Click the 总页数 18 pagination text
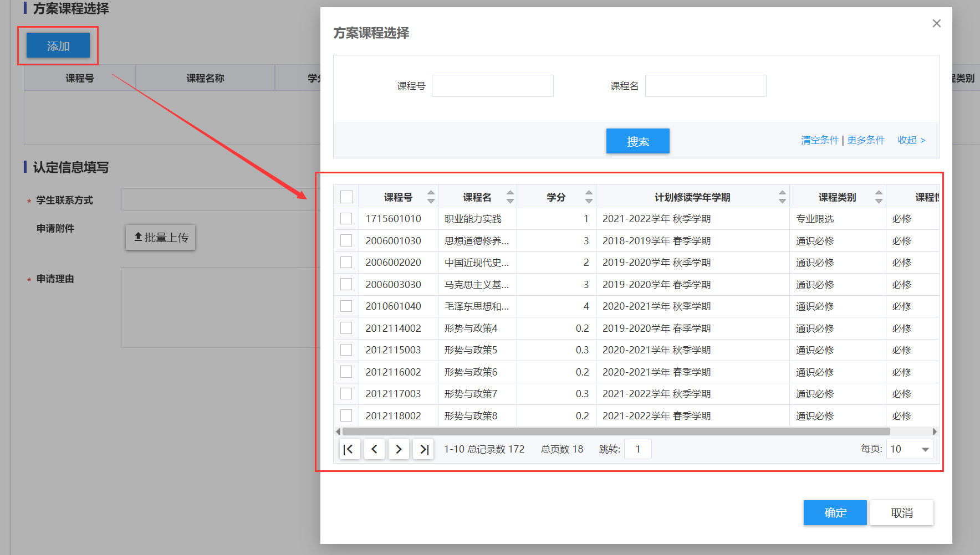The image size is (980, 555). coord(562,449)
